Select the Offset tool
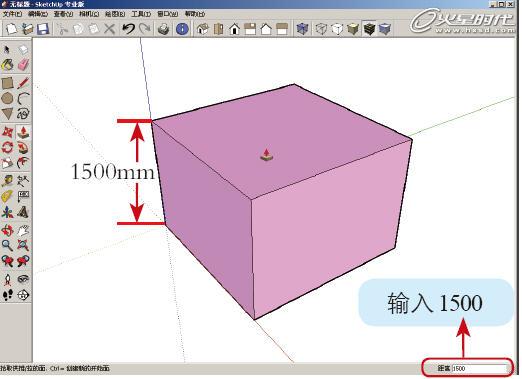The image size is (522, 379). coord(23,163)
